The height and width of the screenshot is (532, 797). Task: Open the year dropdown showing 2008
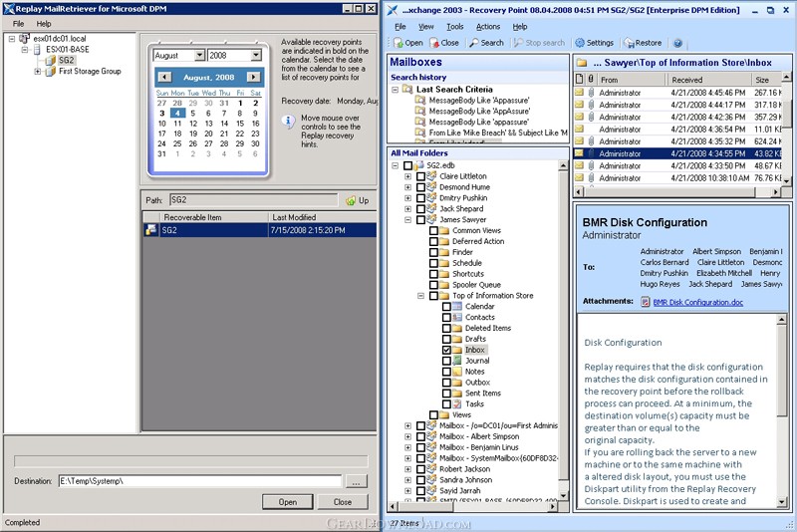[256, 56]
